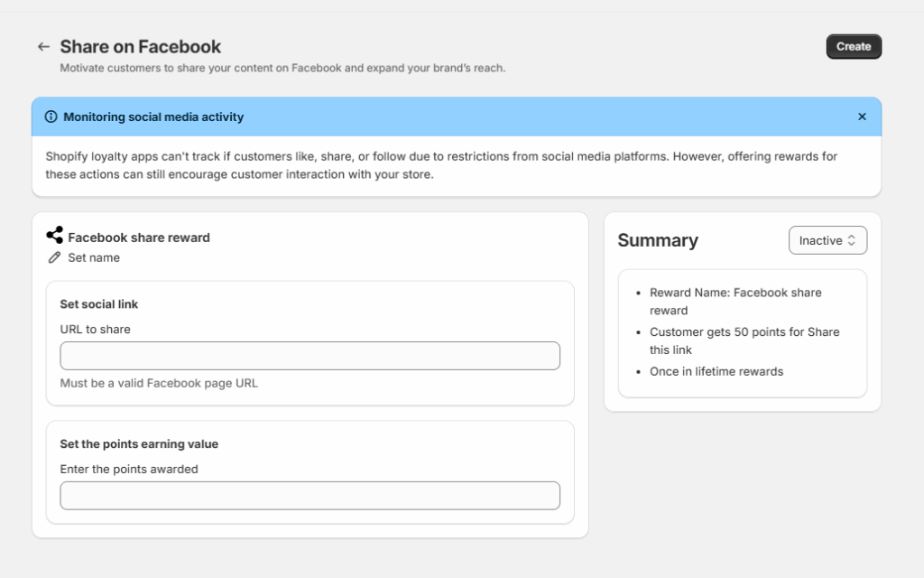
Task: Click the info icon in the blue banner
Action: (x=51, y=117)
